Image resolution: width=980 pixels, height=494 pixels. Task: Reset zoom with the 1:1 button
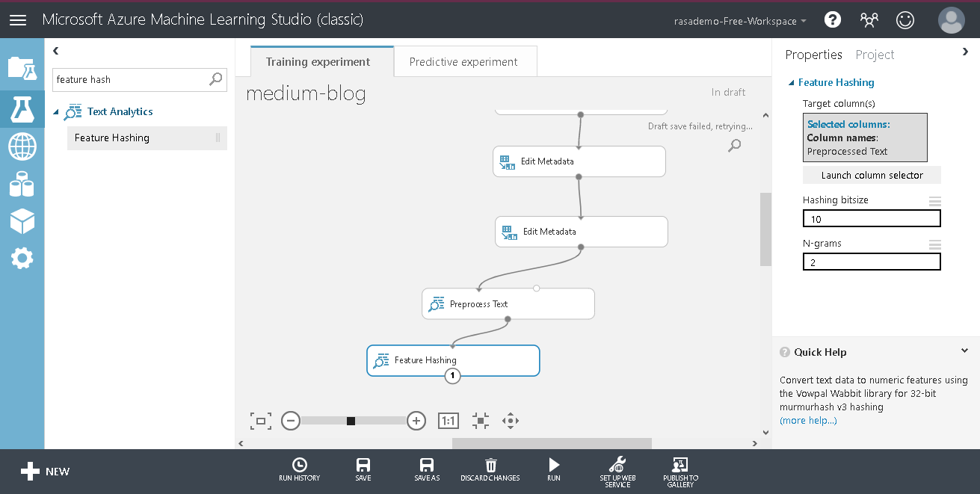448,421
